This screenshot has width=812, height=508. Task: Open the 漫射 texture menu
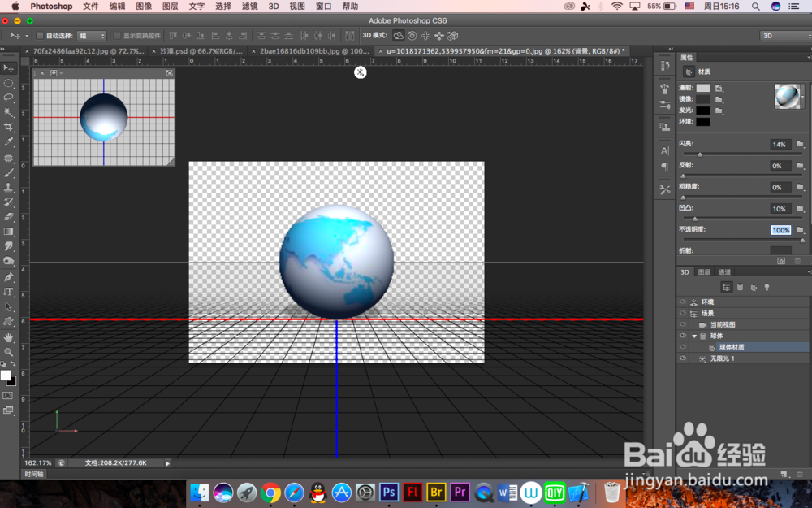(719, 89)
